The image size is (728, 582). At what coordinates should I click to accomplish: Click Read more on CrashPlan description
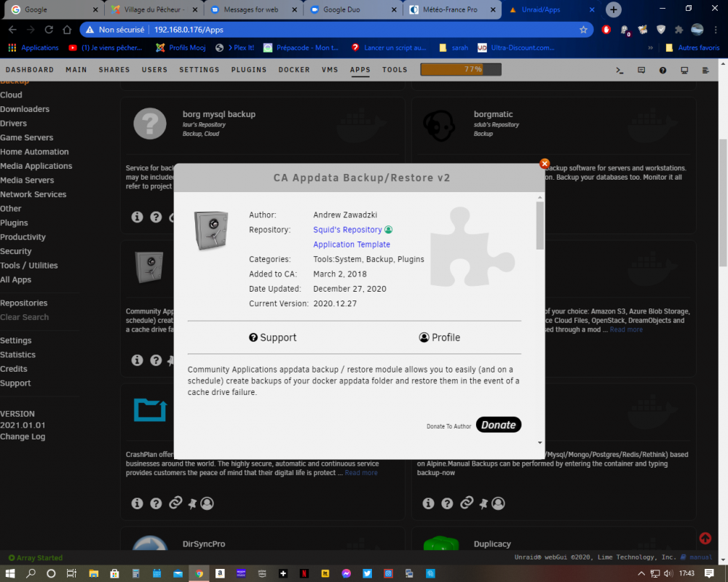pyautogui.click(x=361, y=473)
